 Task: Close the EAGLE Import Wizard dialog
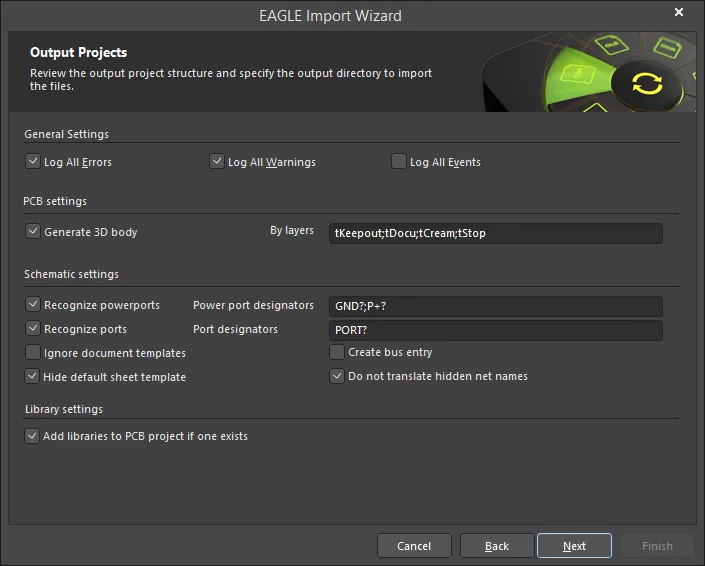(x=679, y=13)
